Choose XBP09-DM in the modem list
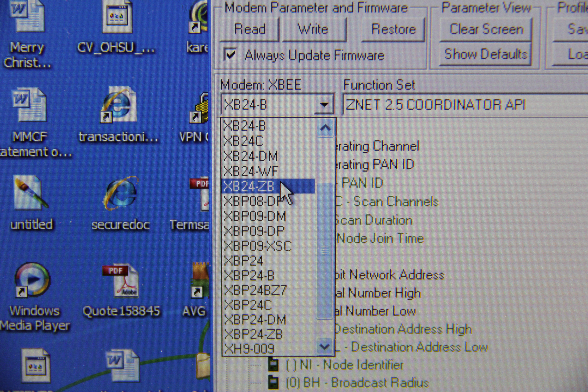588x392 pixels. [x=268, y=216]
